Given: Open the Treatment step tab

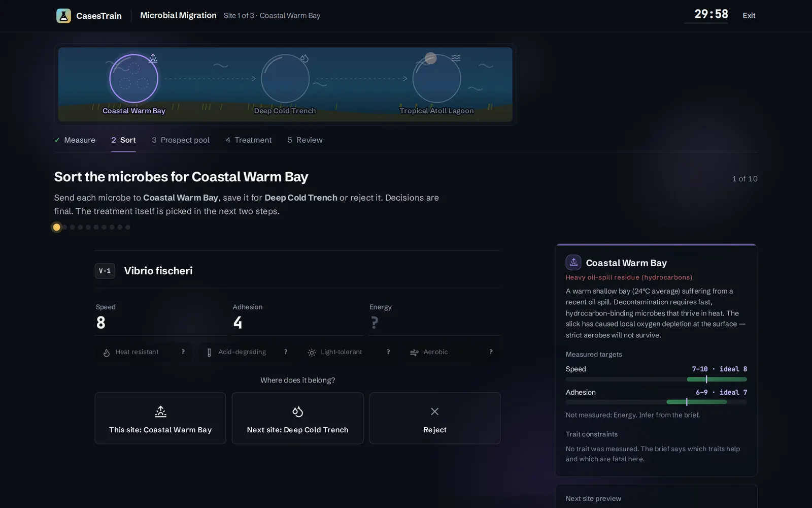Looking at the screenshot, I should tap(249, 140).
